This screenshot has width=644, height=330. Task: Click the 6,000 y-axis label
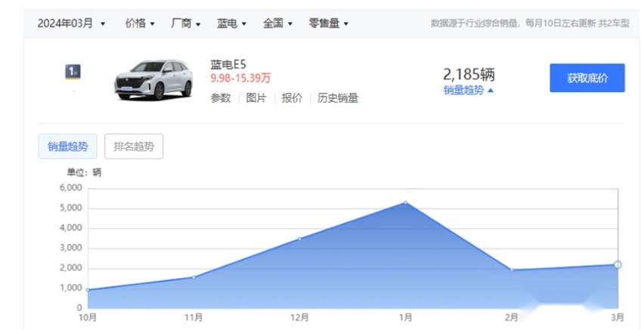[72, 188]
